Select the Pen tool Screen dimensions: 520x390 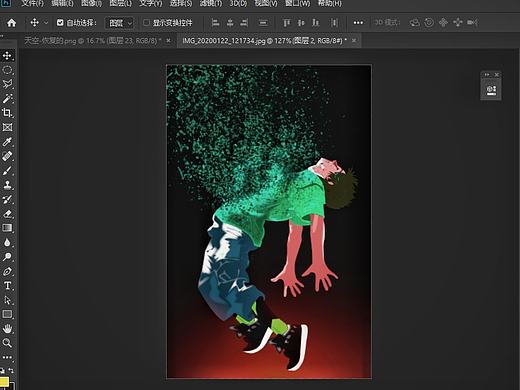[7, 271]
